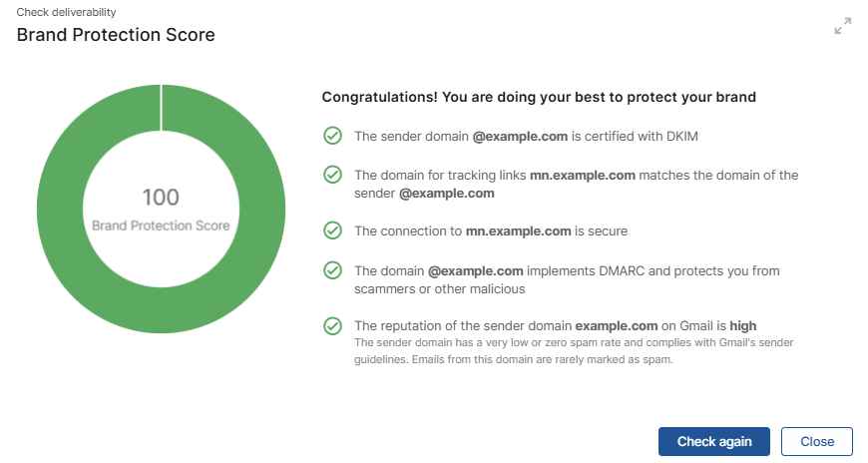868x463 pixels.
Task: Click the tracking links domain check icon
Action: 332,175
